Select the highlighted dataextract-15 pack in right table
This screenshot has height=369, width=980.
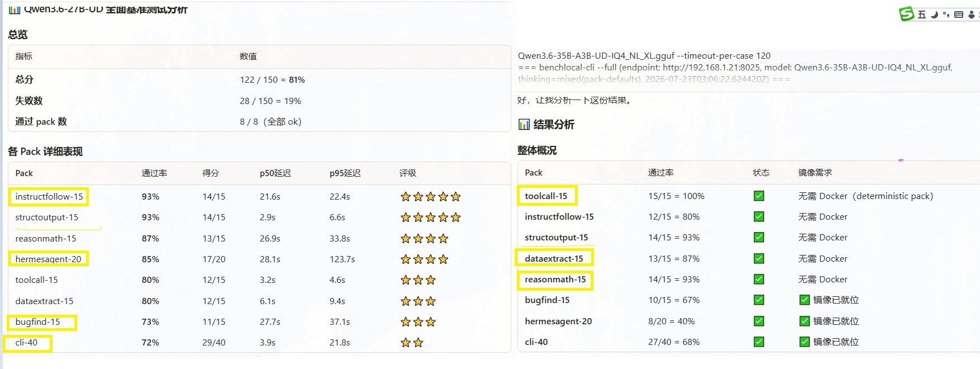(554, 258)
